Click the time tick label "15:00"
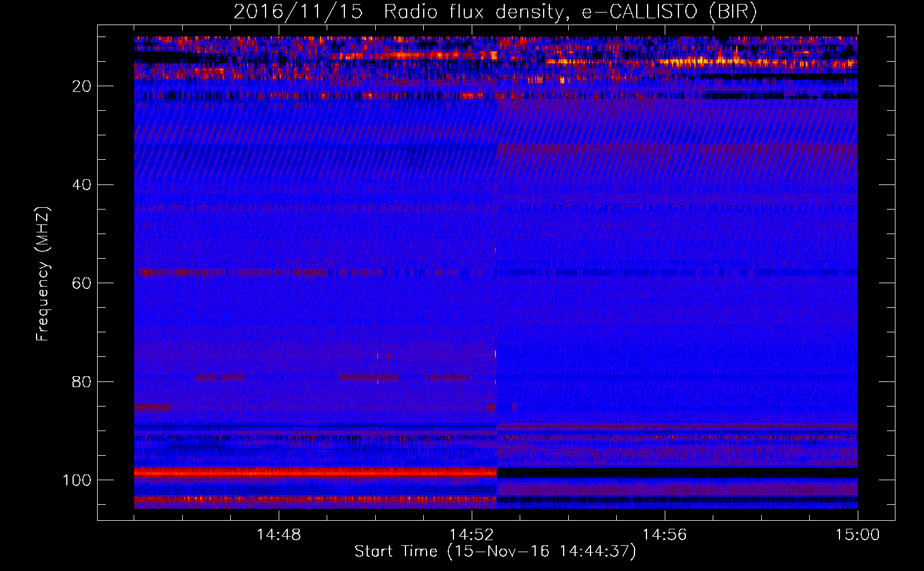Viewport: 924px width, 571px height. (x=858, y=535)
